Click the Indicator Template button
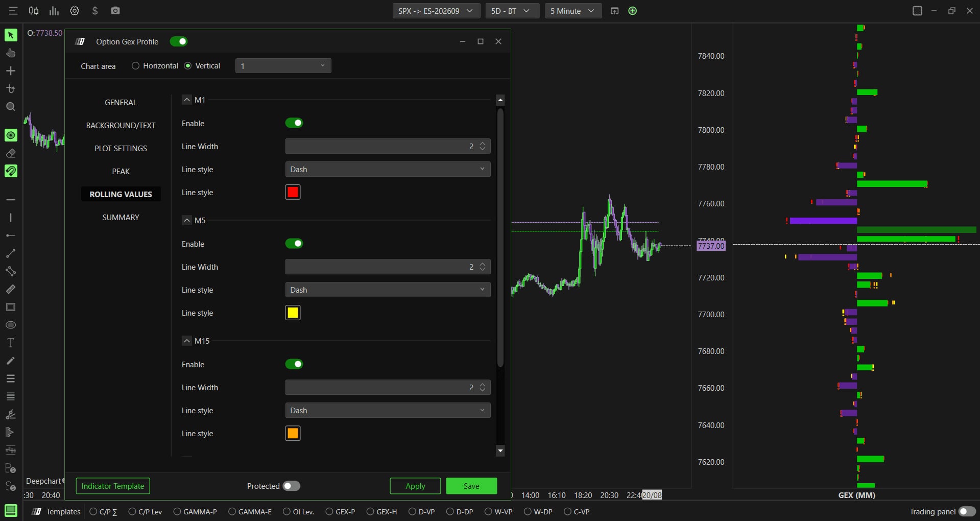Screen dimensions: 980x521 113,486
